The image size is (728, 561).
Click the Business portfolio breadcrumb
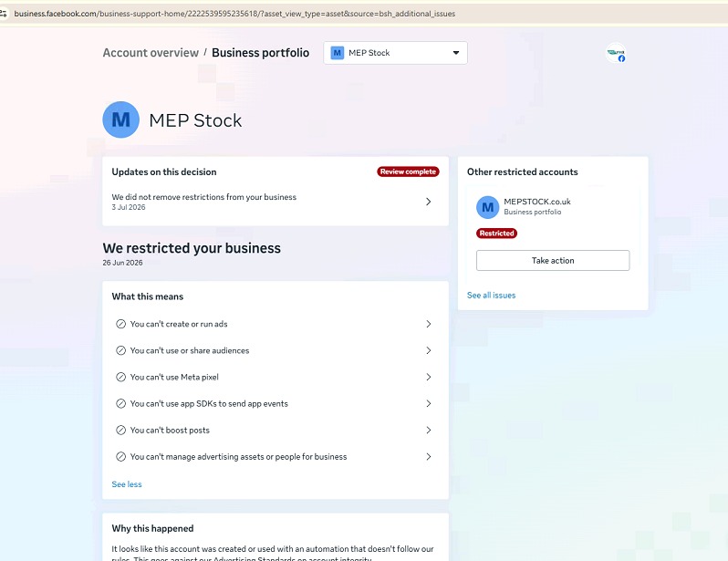[261, 53]
